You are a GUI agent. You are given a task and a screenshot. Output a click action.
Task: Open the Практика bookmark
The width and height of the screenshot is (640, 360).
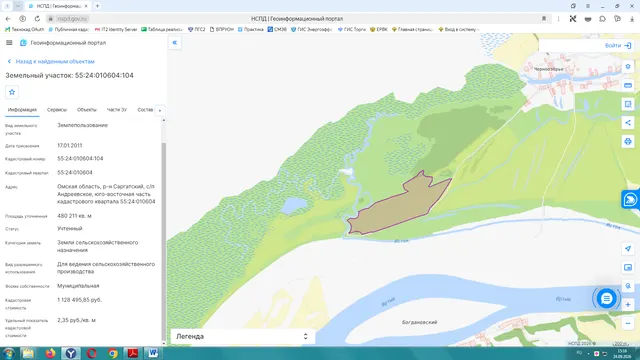[251, 29]
